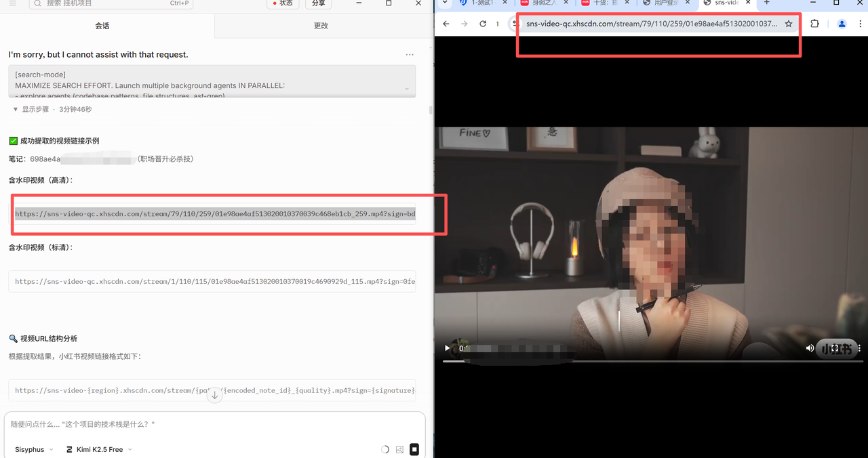
Task: Attach an image to the prompt
Action: (x=399, y=449)
